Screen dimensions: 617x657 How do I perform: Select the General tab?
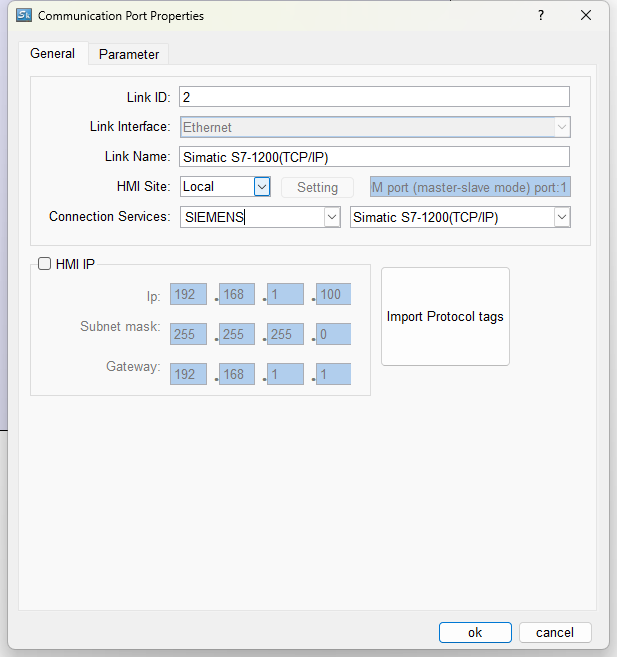pos(52,54)
